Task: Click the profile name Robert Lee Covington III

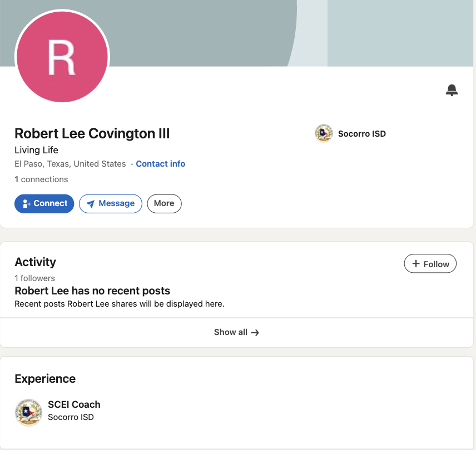Action: [92, 133]
